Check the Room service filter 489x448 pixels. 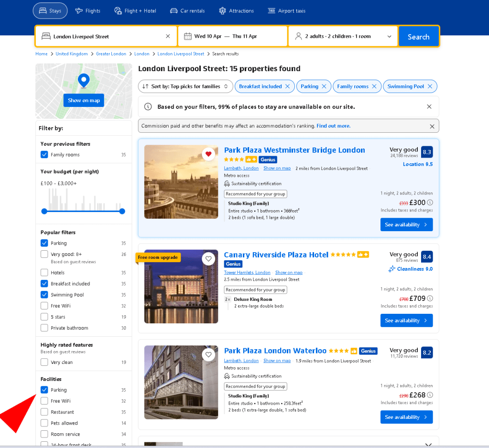(x=44, y=434)
